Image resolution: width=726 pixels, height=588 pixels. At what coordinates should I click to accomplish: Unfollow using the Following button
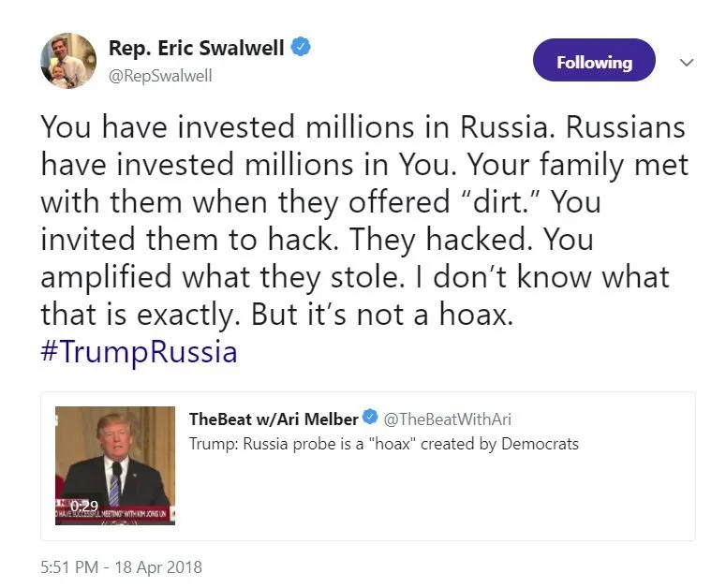click(594, 62)
